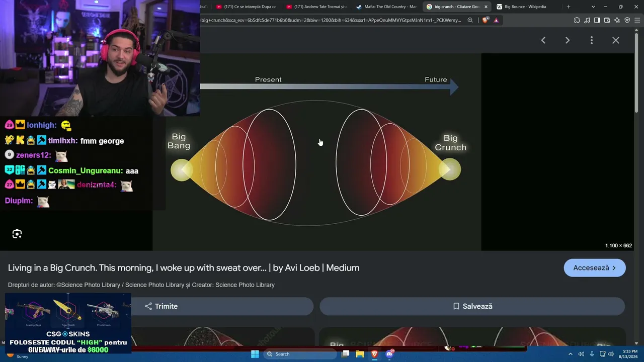Close the big crunch search tab

click(x=486, y=7)
